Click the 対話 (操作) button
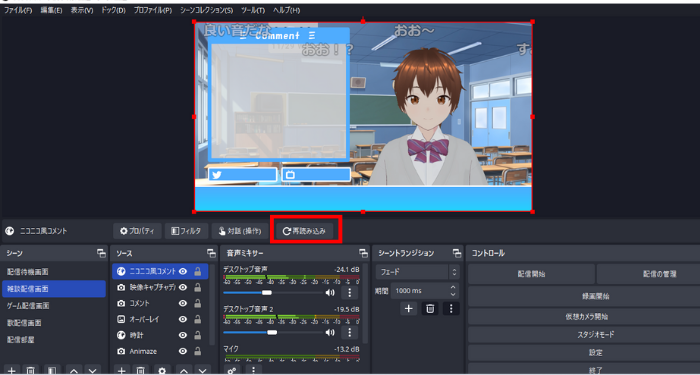 pos(239,231)
